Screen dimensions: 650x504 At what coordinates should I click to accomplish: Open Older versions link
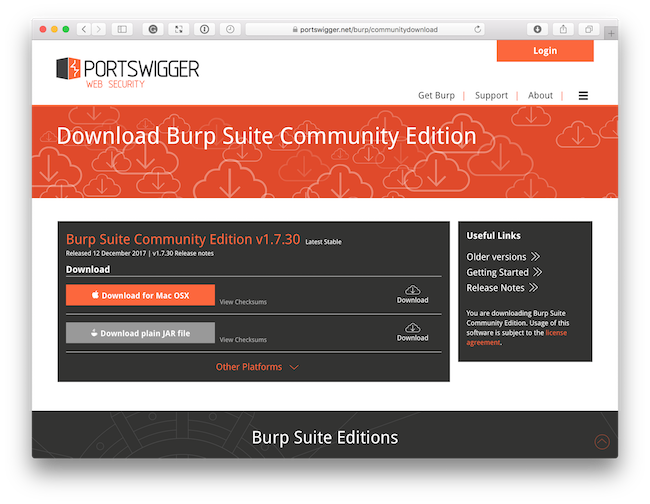503,257
